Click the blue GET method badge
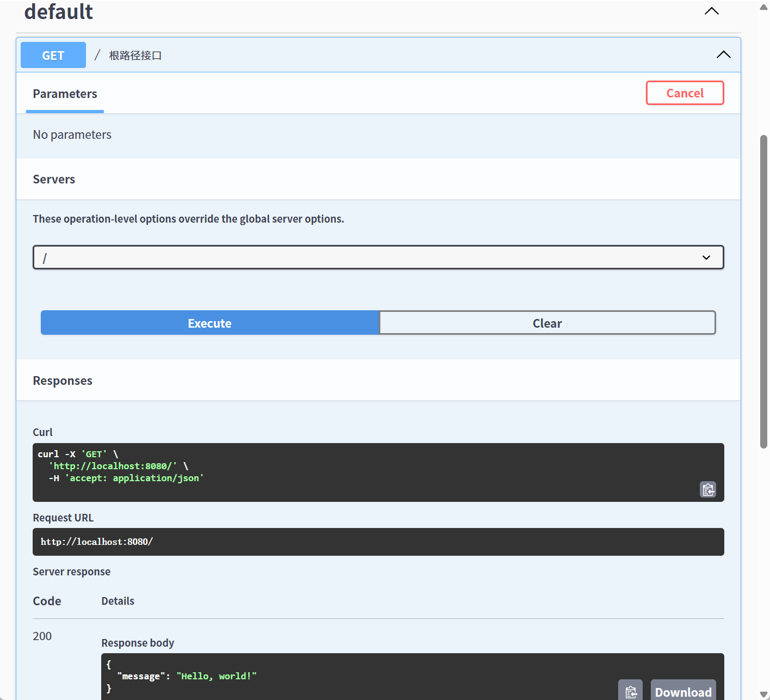 (x=53, y=55)
